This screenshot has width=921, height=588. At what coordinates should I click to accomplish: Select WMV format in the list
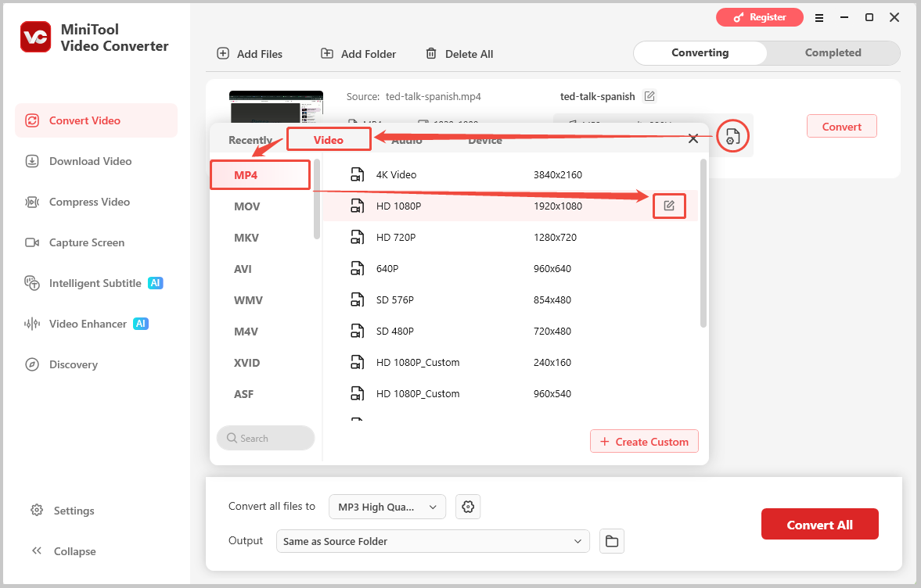[x=261, y=300]
